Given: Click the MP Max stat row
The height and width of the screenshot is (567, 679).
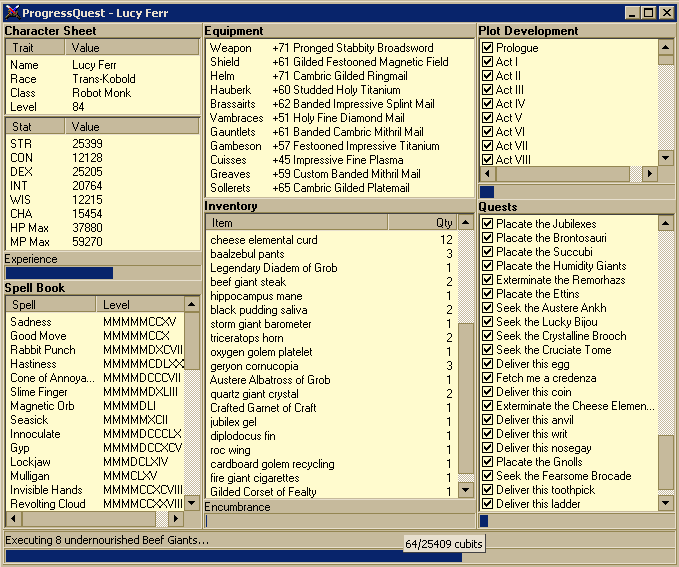Looking at the screenshot, I should (103, 242).
